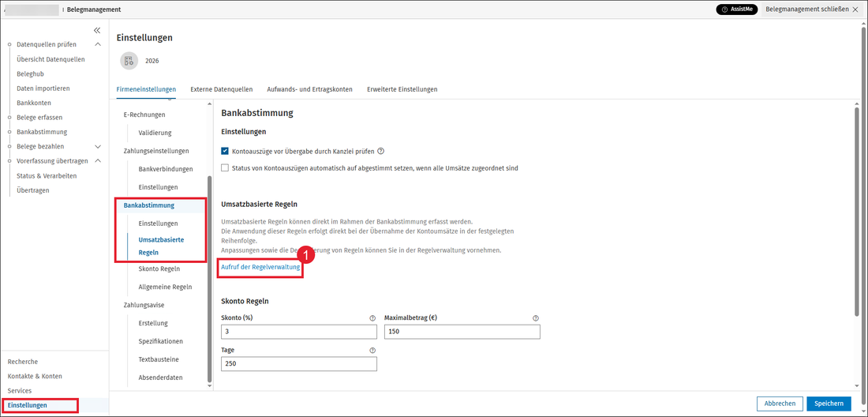Enable automatic Status von Kontoauszügen checkbox
The height and width of the screenshot is (417, 868).
click(x=225, y=167)
